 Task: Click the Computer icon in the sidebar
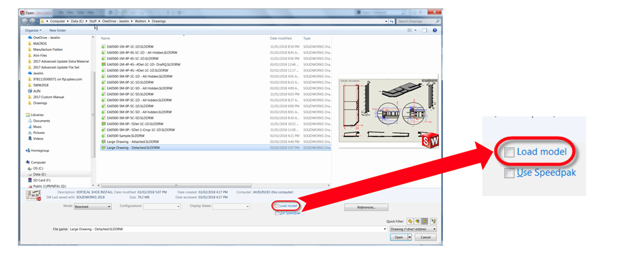[x=28, y=162]
